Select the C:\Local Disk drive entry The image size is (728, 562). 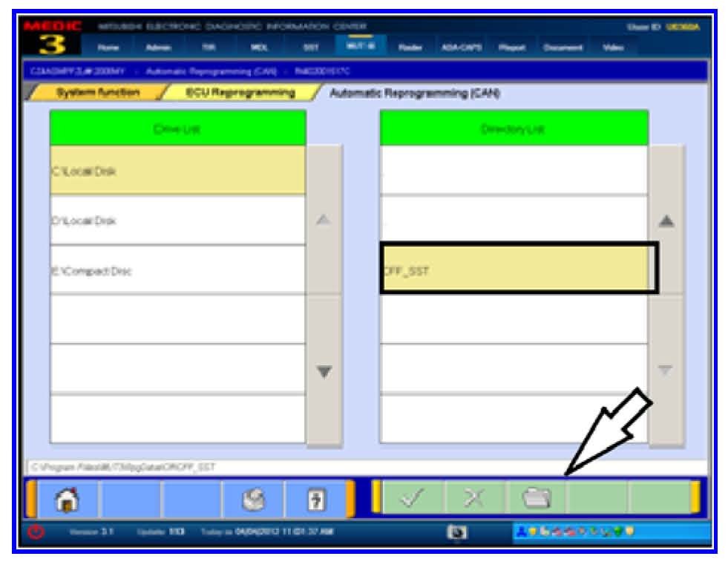tap(177, 171)
